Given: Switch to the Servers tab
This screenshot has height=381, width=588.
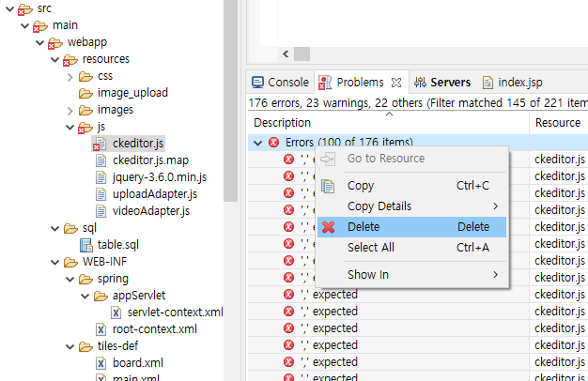Looking at the screenshot, I should pyautogui.click(x=442, y=83).
